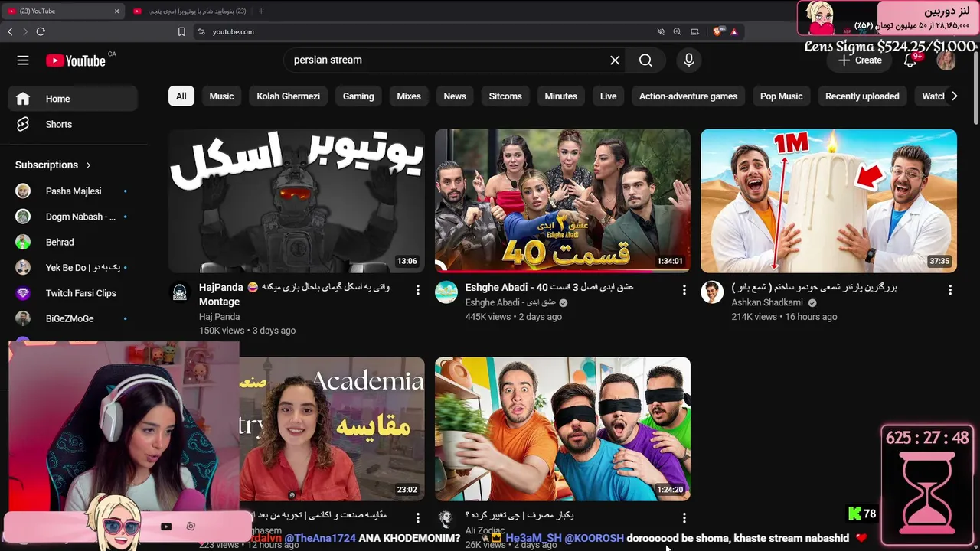Filter feed by Gaming chip
980x551 pixels.
coord(358,96)
